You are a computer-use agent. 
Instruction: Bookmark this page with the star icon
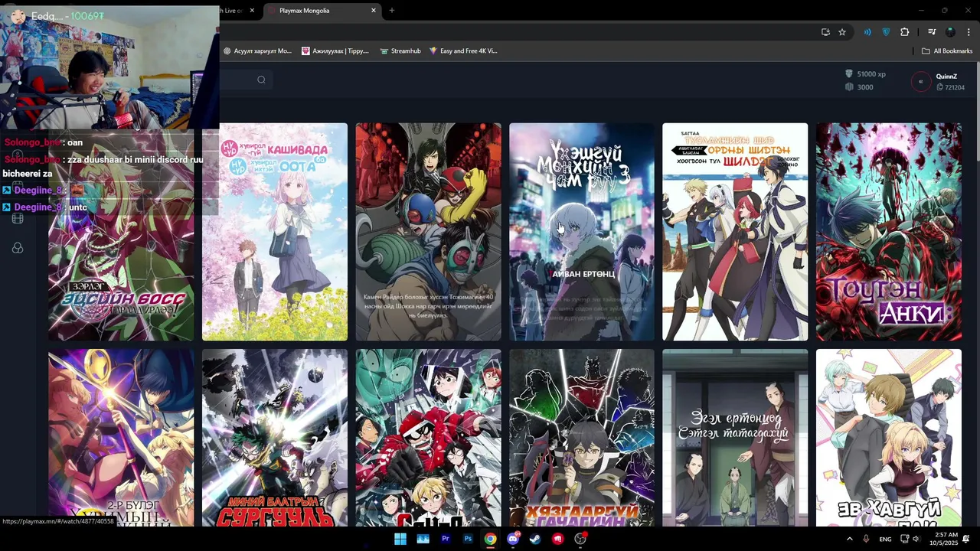pyautogui.click(x=842, y=32)
